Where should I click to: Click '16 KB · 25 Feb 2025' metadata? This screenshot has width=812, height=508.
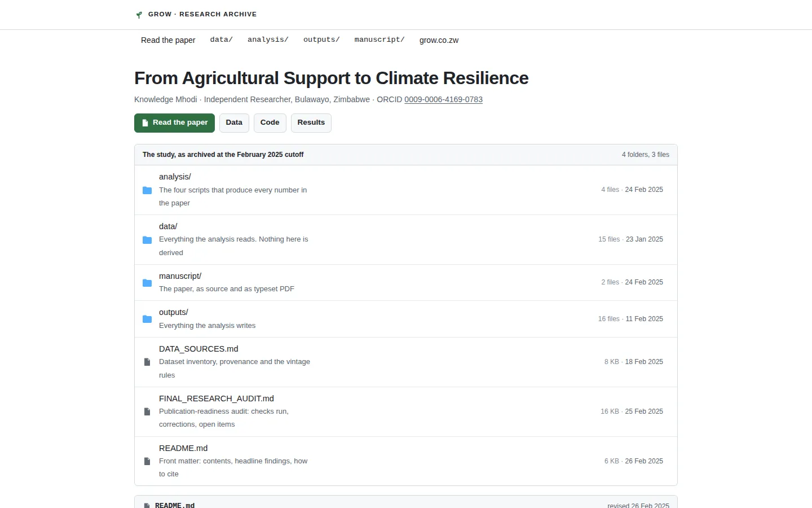coord(632,411)
